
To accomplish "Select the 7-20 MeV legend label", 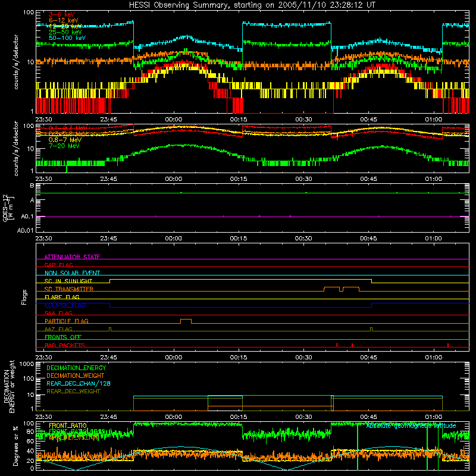I will (64, 146).
